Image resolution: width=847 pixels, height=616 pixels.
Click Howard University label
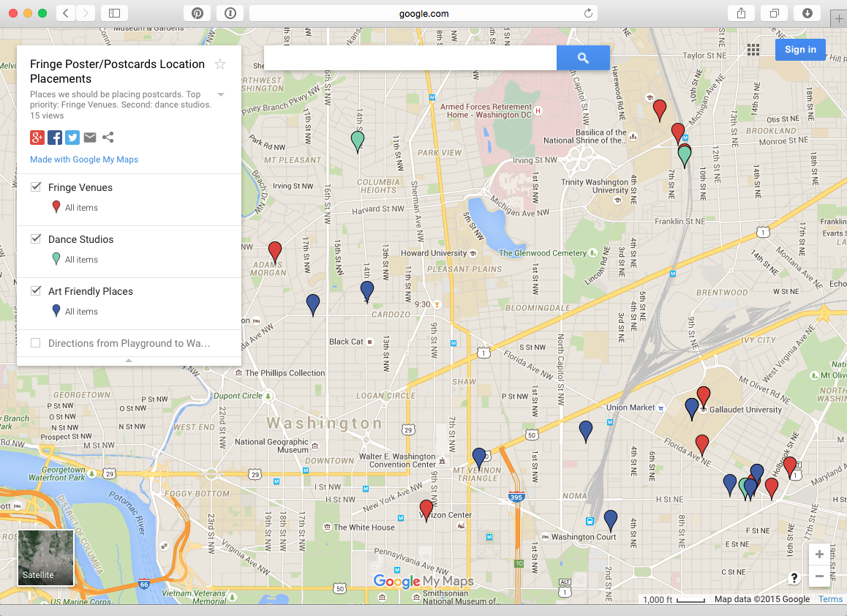click(433, 253)
